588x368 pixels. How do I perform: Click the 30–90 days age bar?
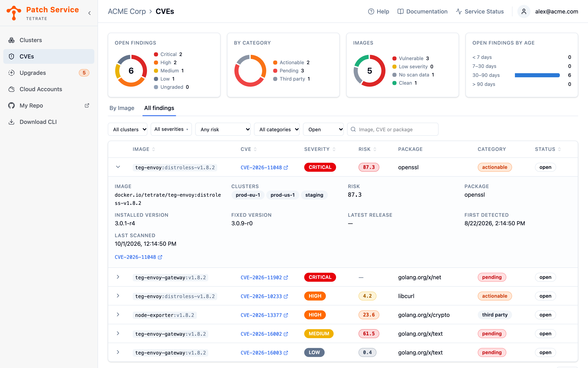click(x=537, y=75)
